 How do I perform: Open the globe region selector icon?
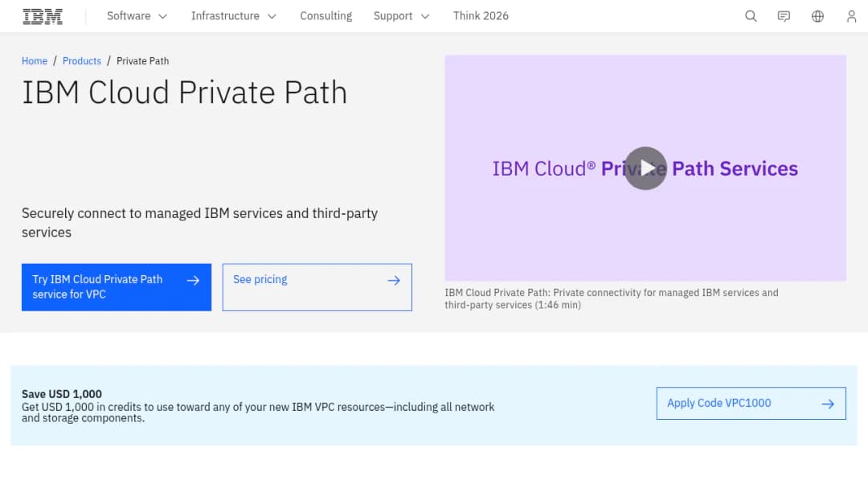tap(817, 16)
